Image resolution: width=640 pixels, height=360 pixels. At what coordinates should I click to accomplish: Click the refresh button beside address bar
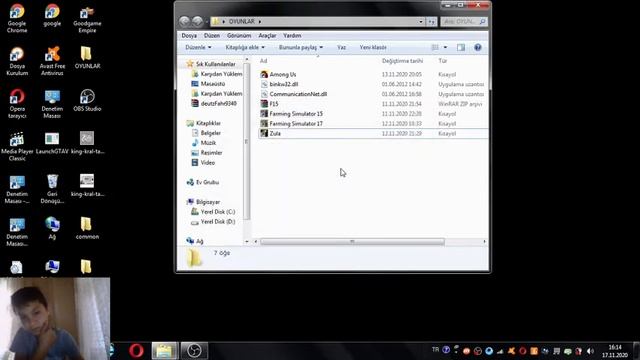click(431, 21)
